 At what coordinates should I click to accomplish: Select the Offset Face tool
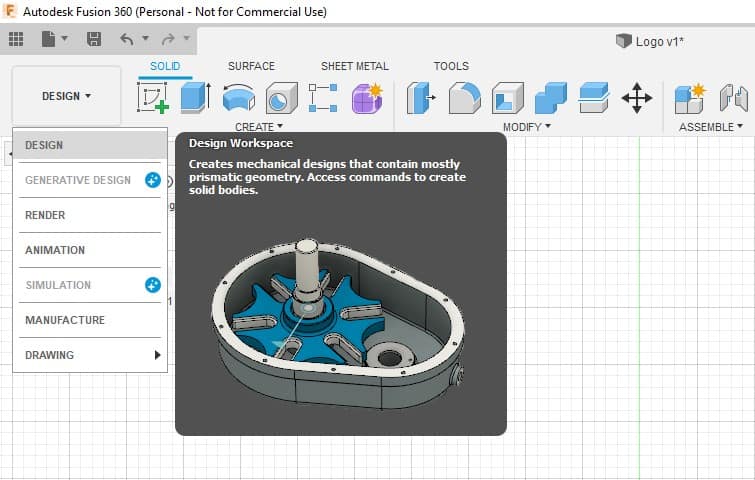[594, 98]
